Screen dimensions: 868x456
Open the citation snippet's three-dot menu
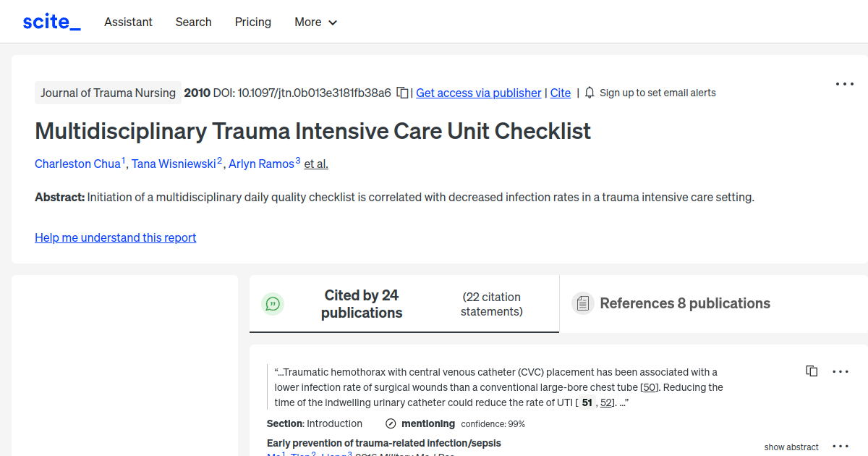841,371
